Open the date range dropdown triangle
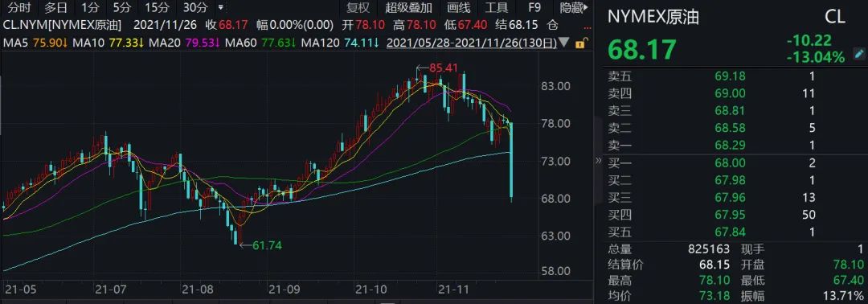The height and width of the screenshot is (304, 868). point(564,43)
